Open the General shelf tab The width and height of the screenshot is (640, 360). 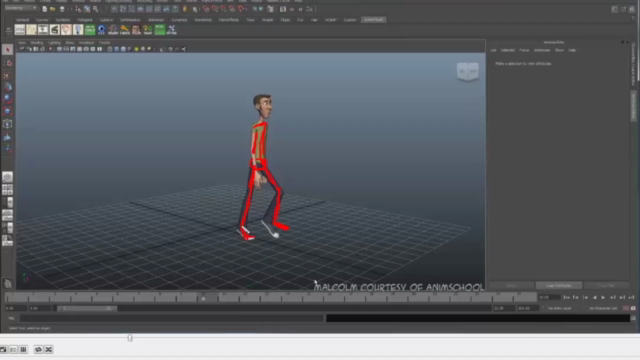pyautogui.click(x=22, y=20)
